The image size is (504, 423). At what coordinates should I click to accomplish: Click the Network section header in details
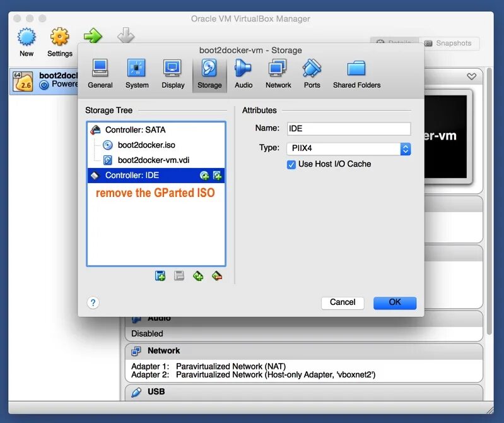[x=304, y=351]
